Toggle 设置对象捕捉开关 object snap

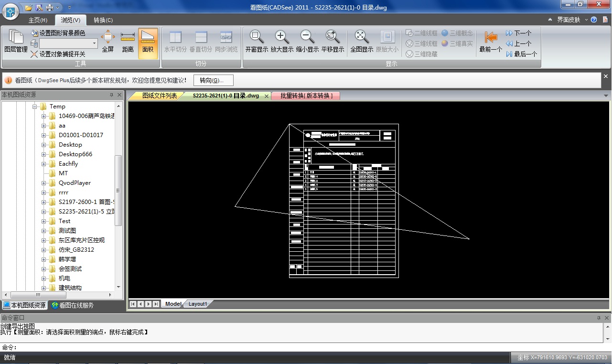(58, 54)
